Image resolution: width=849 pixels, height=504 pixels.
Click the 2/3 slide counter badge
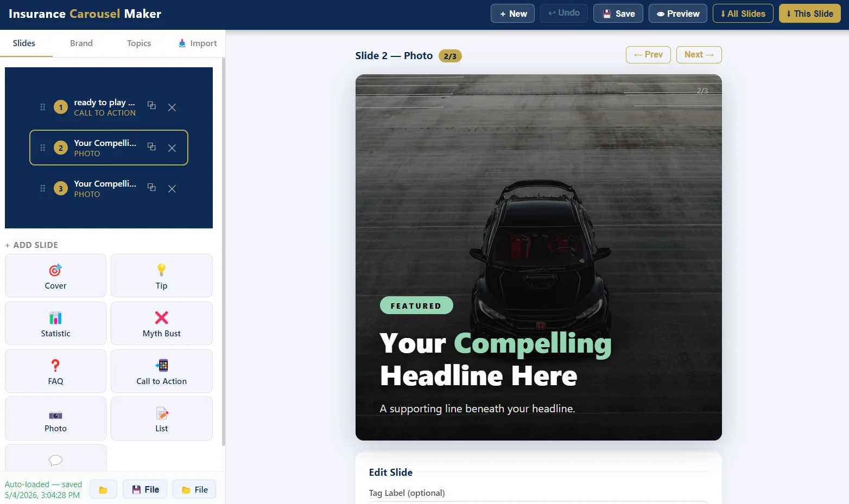coord(450,56)
